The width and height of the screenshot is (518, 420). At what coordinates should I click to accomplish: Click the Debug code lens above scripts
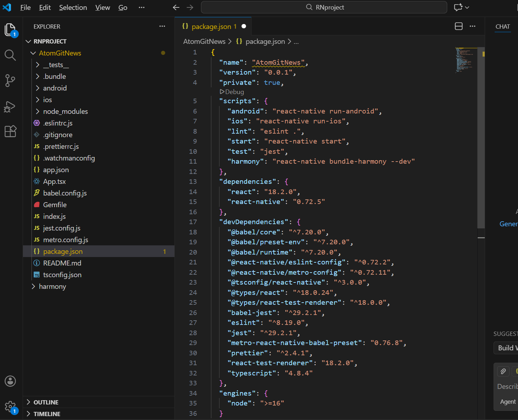pos(232,92)
